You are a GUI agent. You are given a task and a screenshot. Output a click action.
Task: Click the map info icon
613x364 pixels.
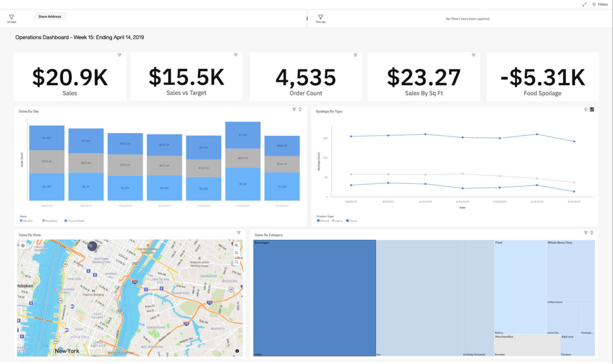click(237, 351)
